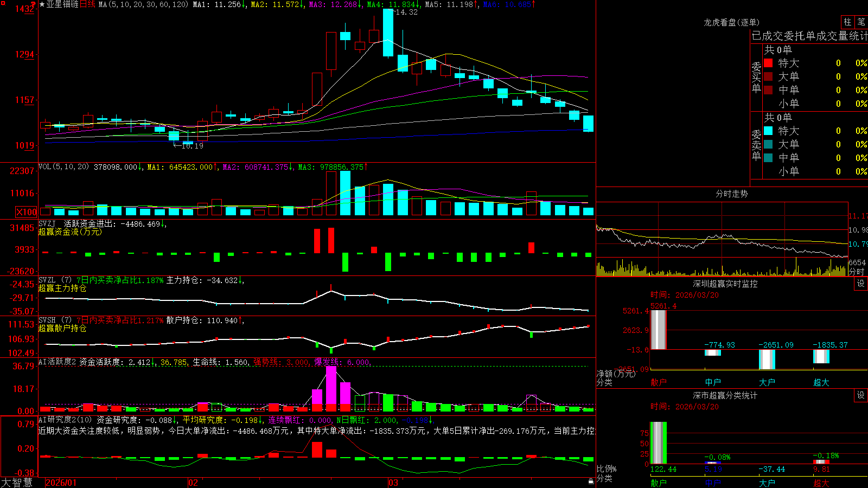
Task: Open the SVSH (7) indicator label
Action: click(x=55, y=320)
